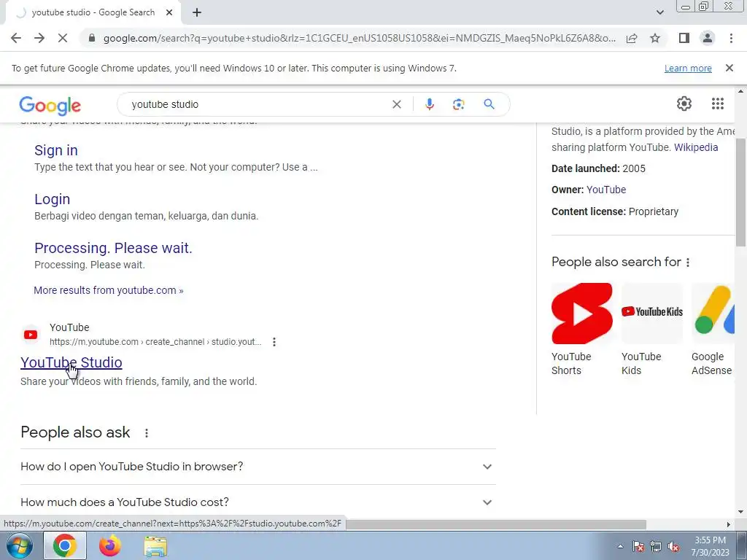Submit search with magnifier icon

click(x=489, y=104)
